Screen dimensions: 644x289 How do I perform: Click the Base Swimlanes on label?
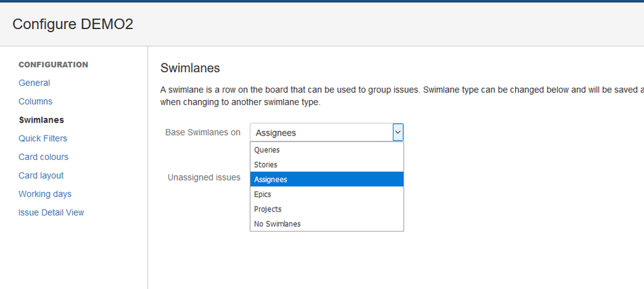point(202,132)
